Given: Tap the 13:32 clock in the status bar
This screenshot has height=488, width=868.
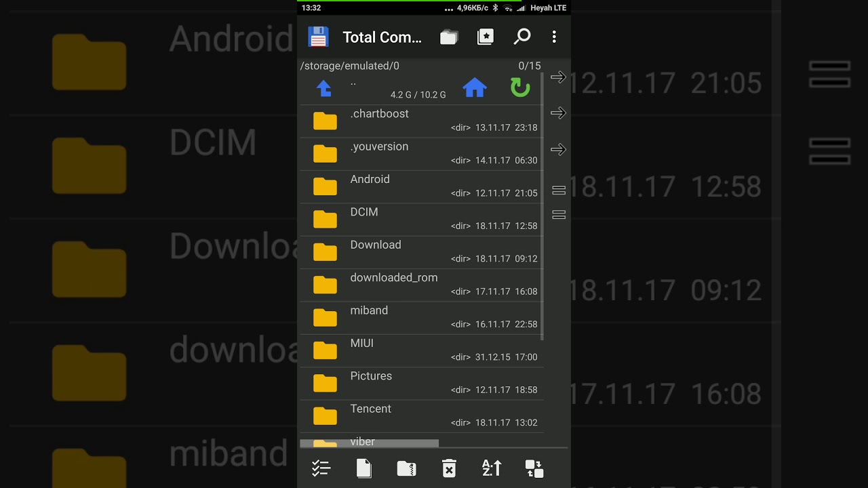Looking at the screenshot, I should 311,8.
